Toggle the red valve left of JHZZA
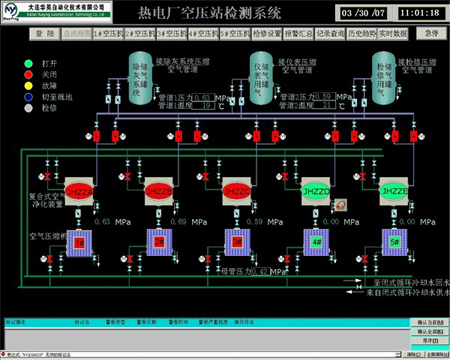 pyautogui.click(x=48, y=176)
